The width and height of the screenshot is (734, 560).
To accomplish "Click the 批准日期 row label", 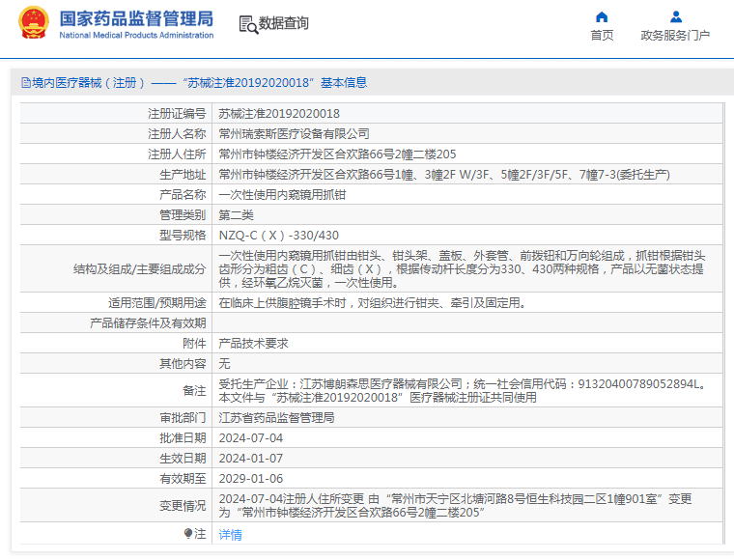I will pos(183,438).
